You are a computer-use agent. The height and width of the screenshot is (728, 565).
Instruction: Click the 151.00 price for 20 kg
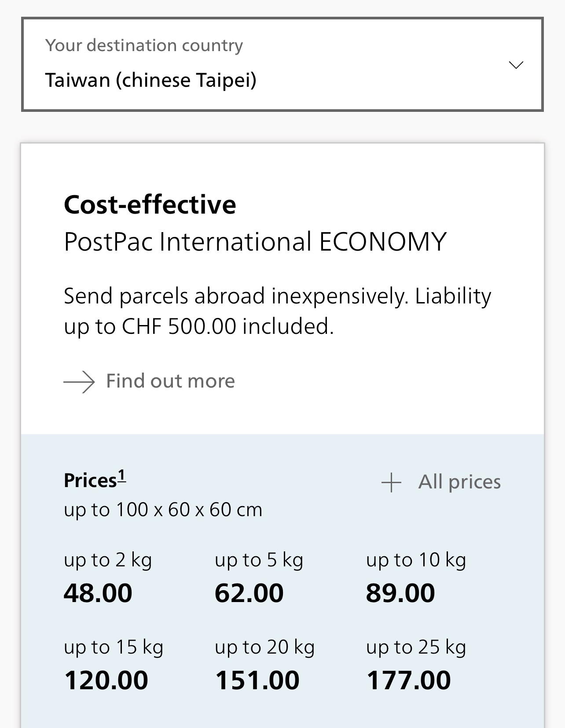(257, 680)
